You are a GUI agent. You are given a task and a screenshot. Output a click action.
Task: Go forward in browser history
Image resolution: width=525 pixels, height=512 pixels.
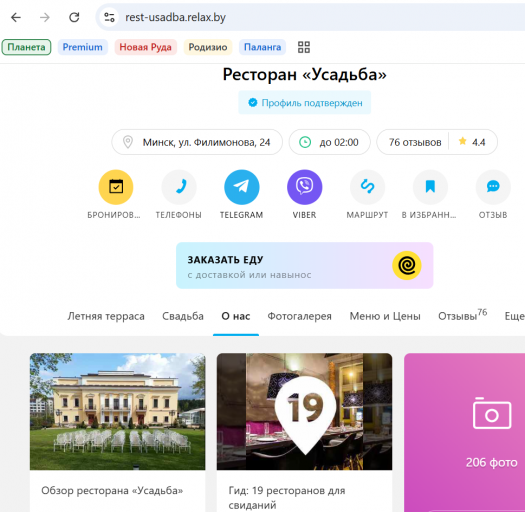45,17
